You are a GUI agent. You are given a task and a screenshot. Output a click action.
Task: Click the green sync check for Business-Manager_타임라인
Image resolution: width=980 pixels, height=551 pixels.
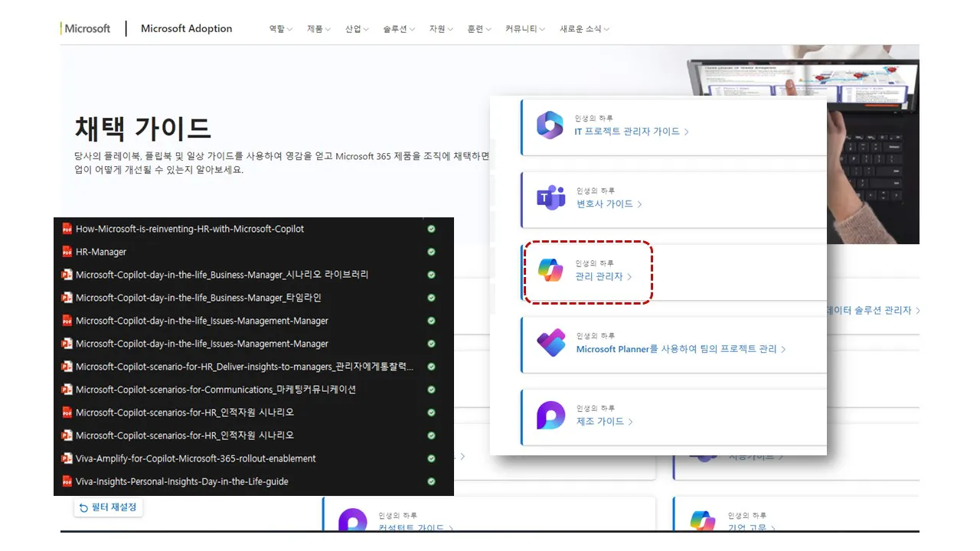[431, 298]
